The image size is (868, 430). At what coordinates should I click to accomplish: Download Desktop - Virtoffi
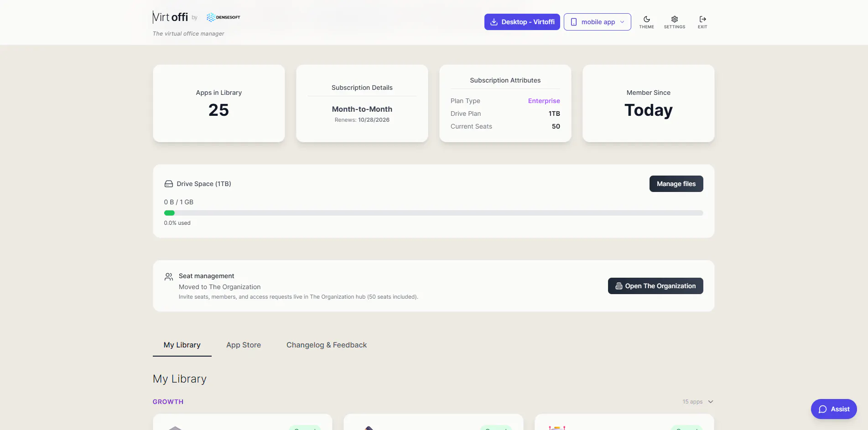click(x=522, y=22)
